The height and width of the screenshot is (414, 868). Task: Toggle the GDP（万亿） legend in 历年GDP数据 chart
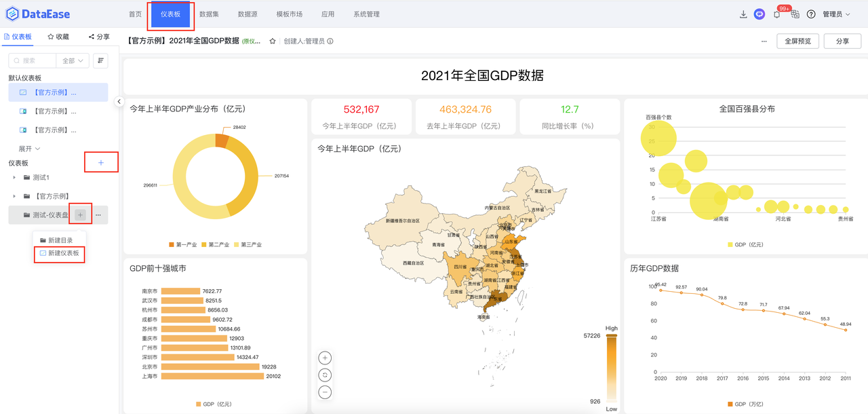click(x=745, y=404)
